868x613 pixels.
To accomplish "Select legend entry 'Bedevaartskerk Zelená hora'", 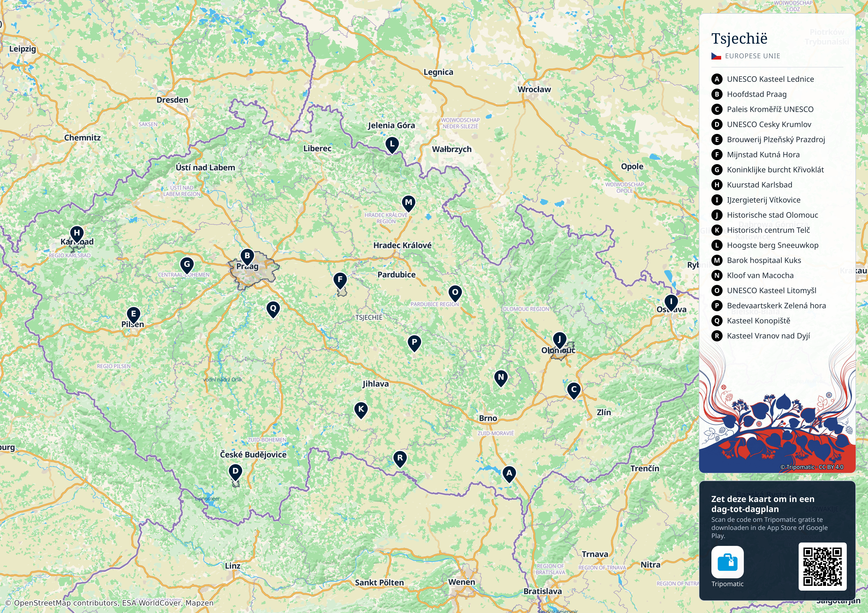I will point(769,306).
